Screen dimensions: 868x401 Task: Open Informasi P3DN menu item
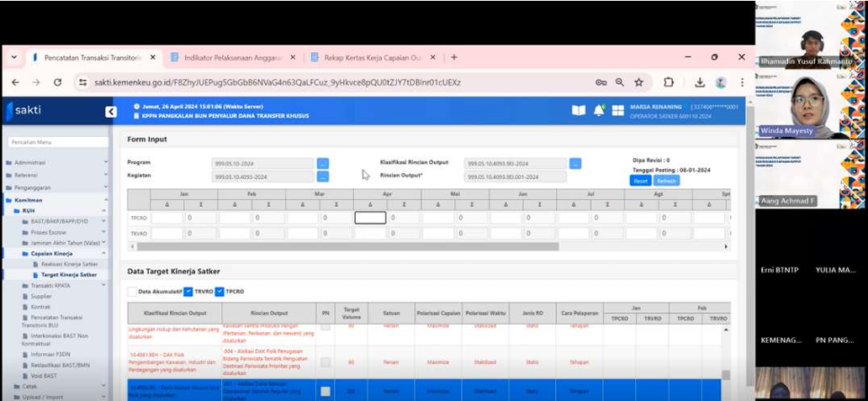click(50, 354)
